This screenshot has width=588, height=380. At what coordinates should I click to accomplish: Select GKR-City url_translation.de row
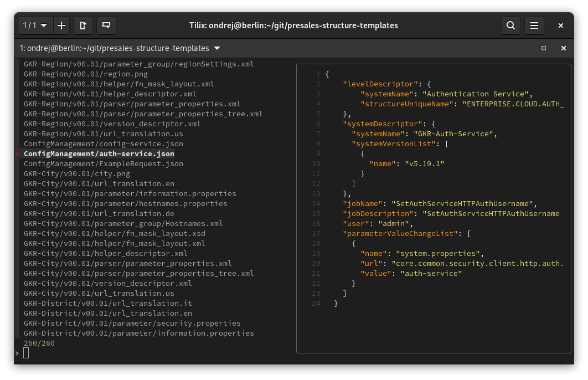pyautogui.click(x=99, y=213)
